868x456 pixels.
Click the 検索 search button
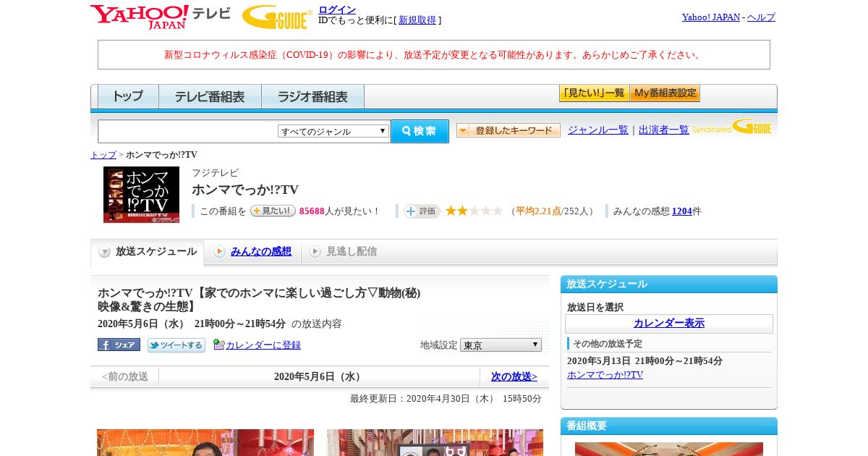click(420, 131)
